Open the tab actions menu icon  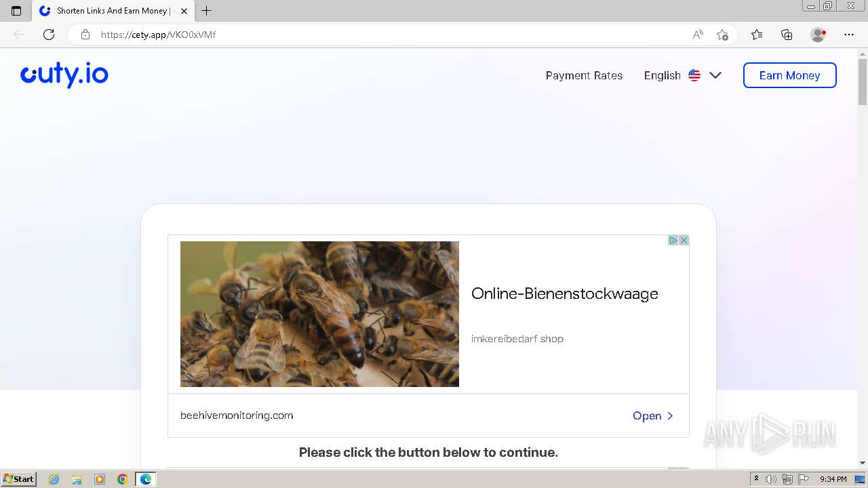[x=16, y=11]
